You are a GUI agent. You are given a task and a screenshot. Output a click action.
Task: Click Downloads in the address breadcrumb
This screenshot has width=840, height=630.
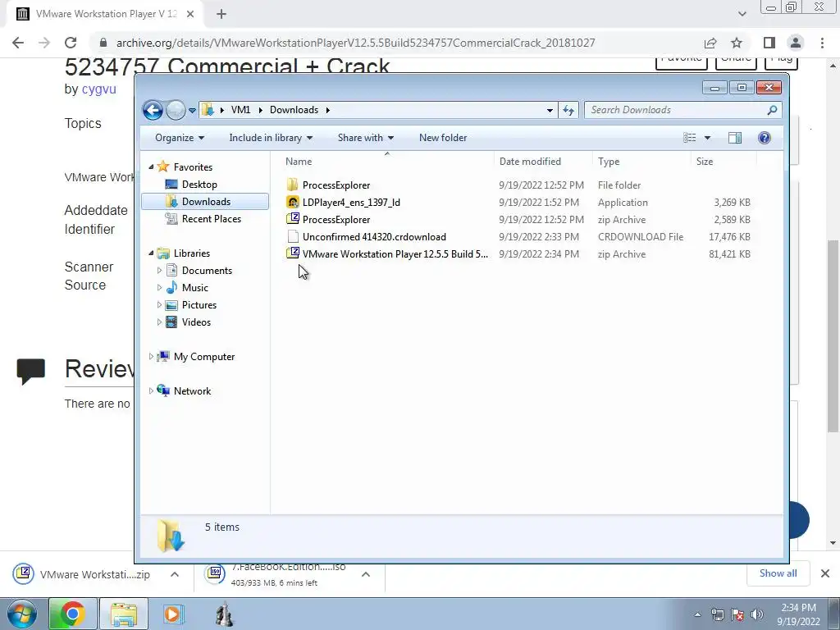pyautogui.click(x=294, y=110)
